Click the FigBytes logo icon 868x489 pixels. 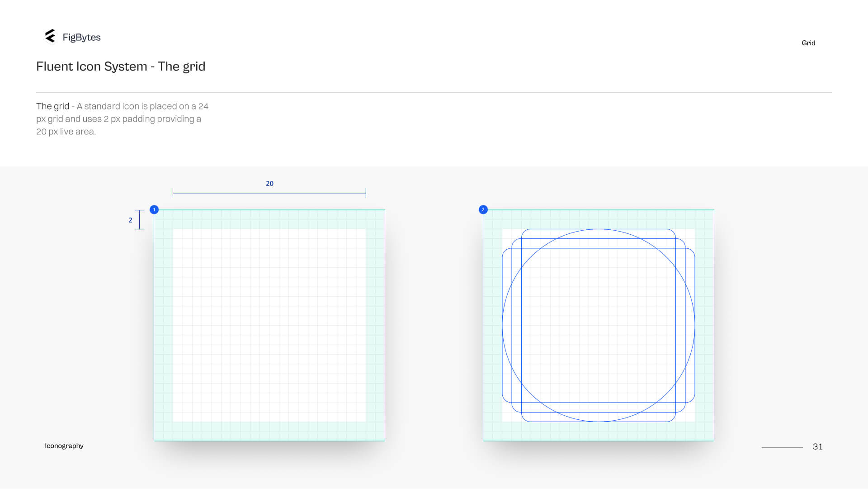tap(50, 37)
